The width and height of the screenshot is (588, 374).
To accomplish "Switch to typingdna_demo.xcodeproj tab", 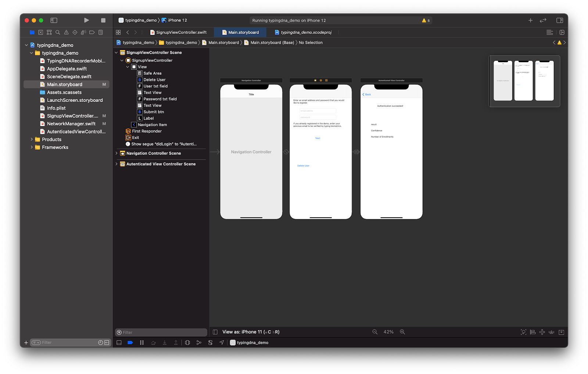I will pos(306,32).
